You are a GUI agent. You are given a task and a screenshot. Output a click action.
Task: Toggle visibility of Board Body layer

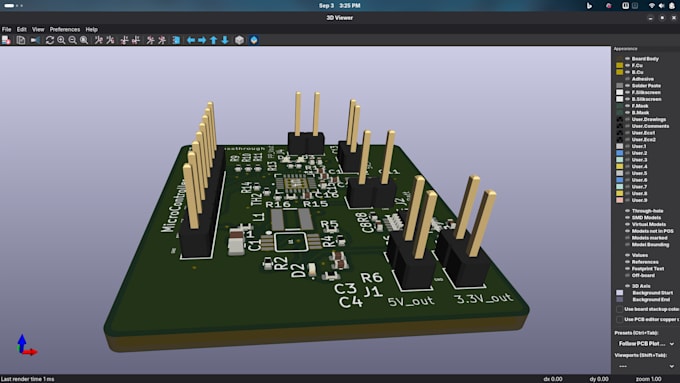628,59
